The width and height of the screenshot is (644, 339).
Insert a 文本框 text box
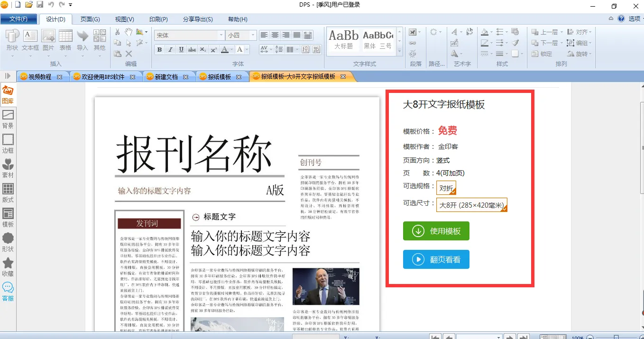(x=30, y=40)
